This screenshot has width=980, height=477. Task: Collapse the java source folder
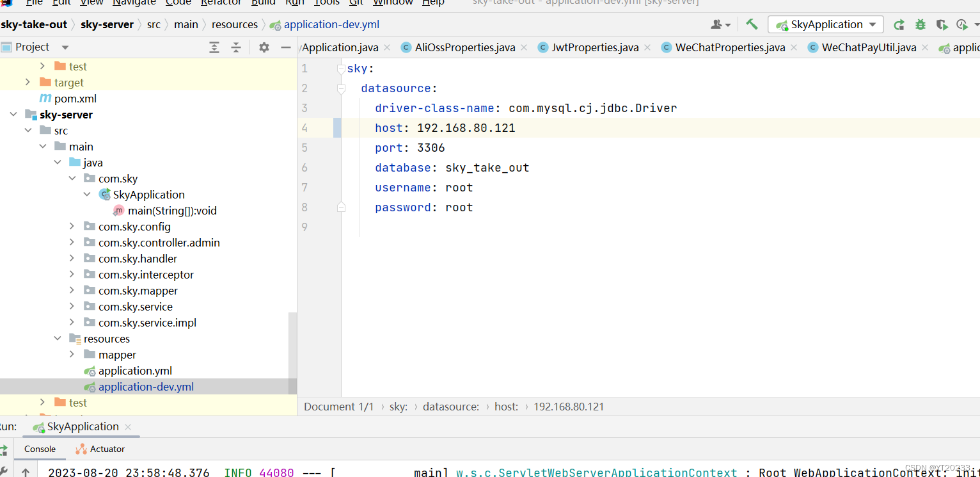tap(57, 163)
